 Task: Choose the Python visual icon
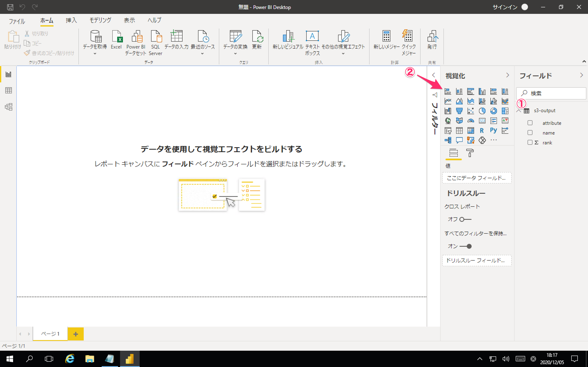tap(493, 130)
